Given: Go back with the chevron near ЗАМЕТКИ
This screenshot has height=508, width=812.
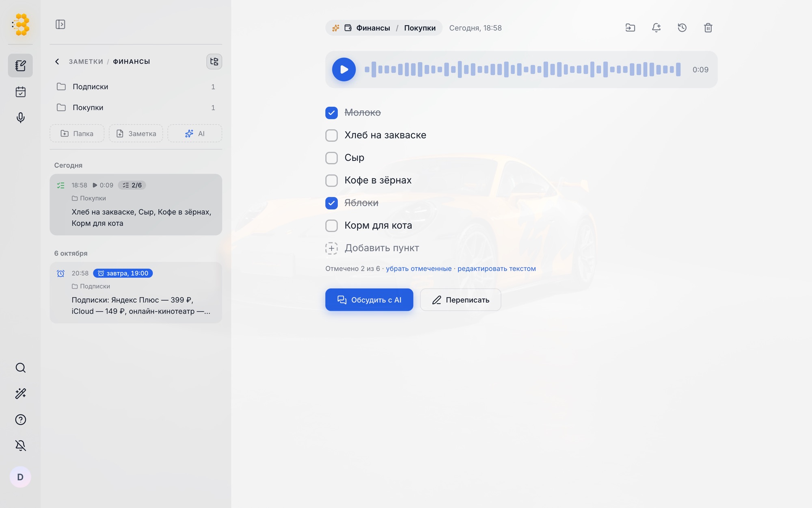Looking at the screenshot, I should (57, 61).
